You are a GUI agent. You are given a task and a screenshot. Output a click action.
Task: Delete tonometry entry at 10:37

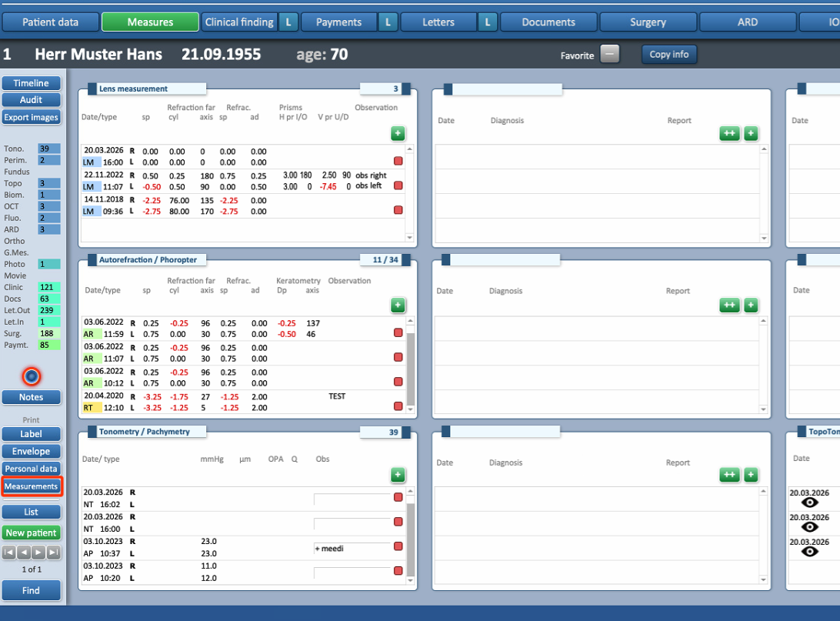pyautogui.click(x=398, y=546)
